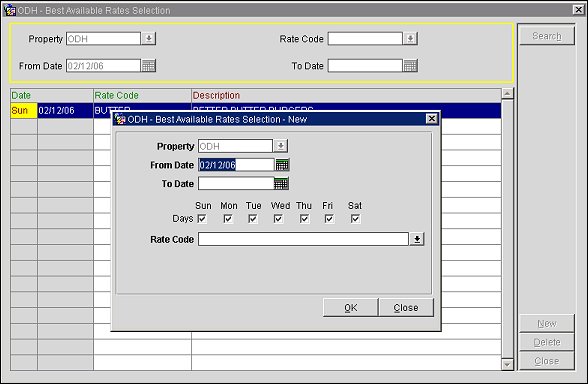Viewport: 588px width, 384px height.
Task: Click the Rate Code column header
Action: click(x=142, y=95)
